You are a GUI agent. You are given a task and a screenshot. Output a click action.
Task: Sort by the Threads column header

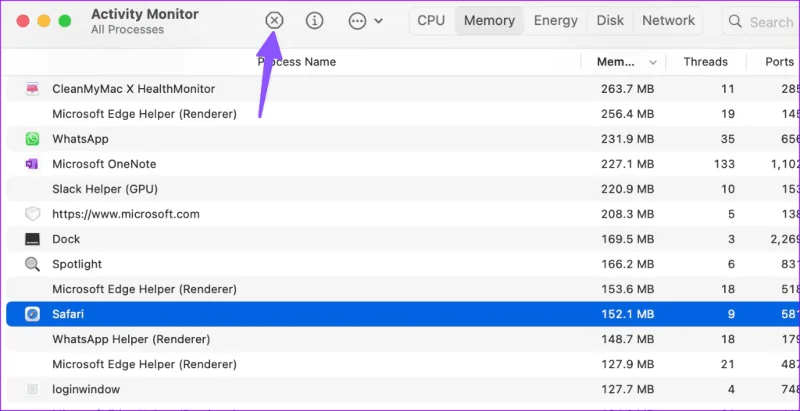pos(706,62)
